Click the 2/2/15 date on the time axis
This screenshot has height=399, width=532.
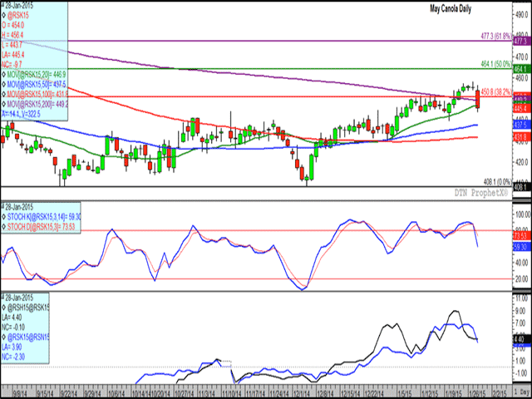click(x=500, y=392)
